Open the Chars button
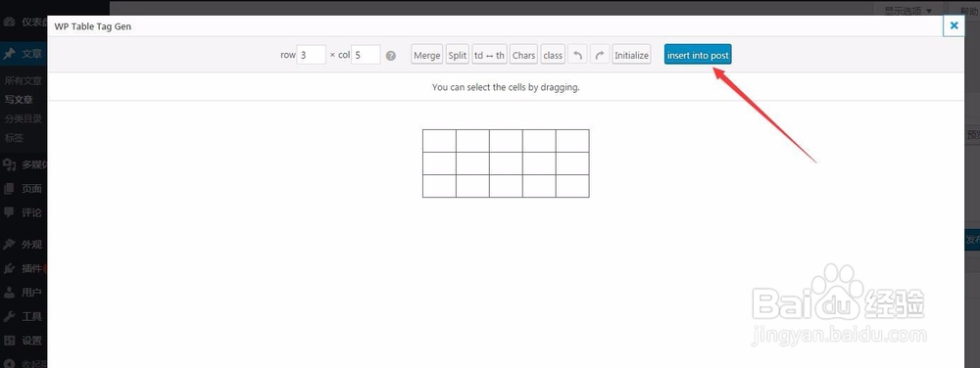Viewport: 980px width, 368px height. 523,55
